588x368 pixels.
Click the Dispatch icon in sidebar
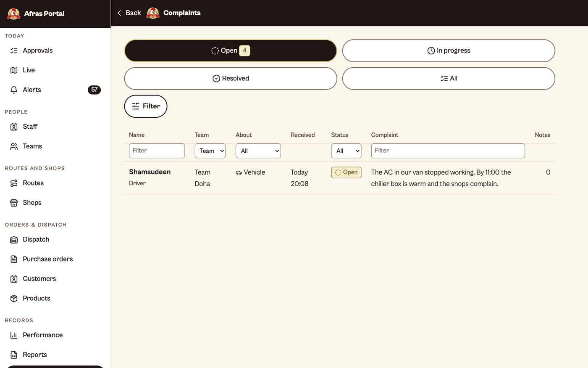pos(14,240)
